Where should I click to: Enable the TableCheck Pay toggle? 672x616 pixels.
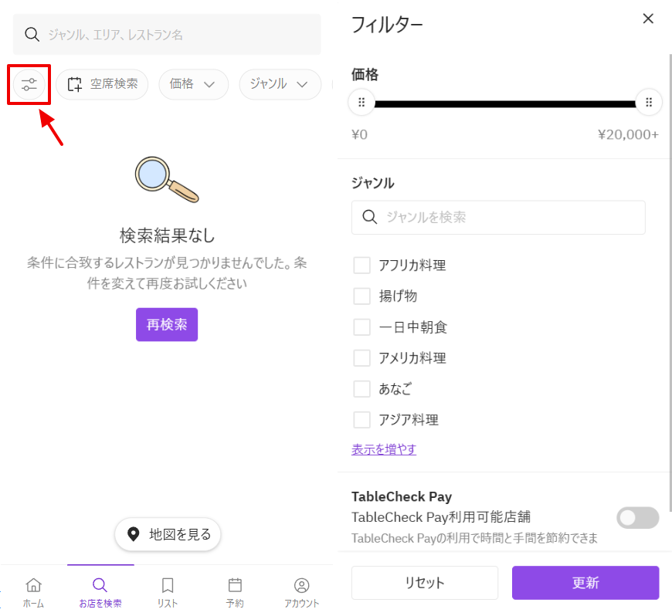(637, 518)
